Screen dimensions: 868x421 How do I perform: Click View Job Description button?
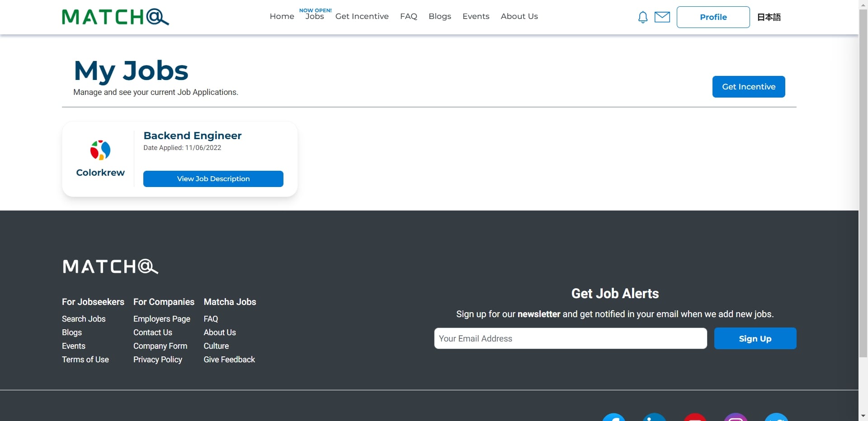click(213, 179)
